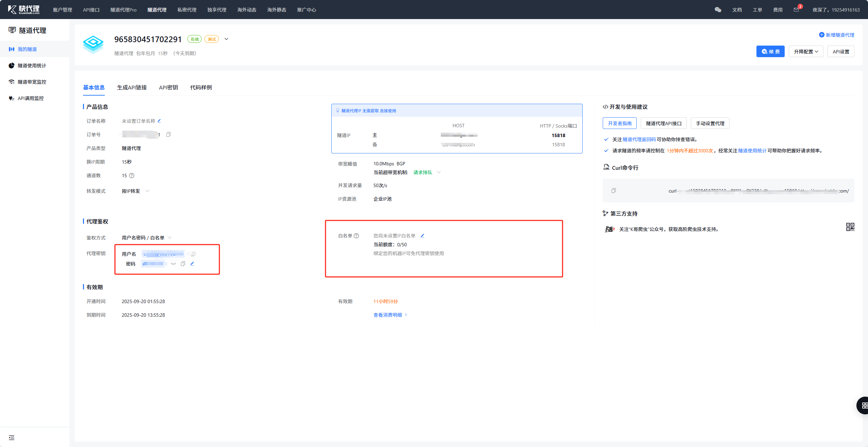Edit the proxy password with the pencil icon
This screenshot has width=868, height=447.
pyautogui.click(x=192, y=264)
